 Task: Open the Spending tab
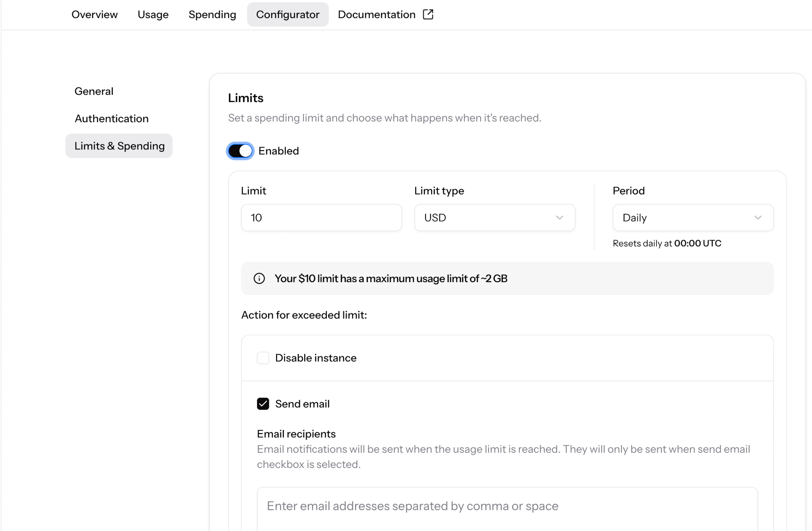[x=212, y=14]
